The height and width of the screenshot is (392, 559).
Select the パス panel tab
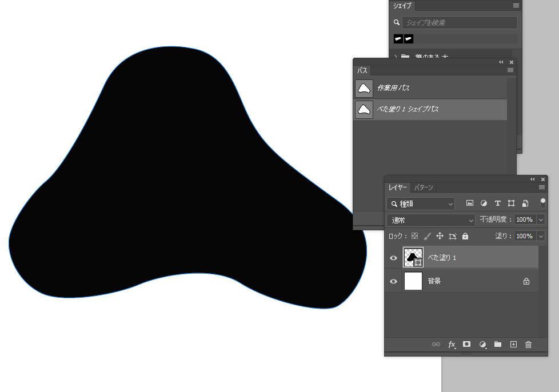[362, 71]
